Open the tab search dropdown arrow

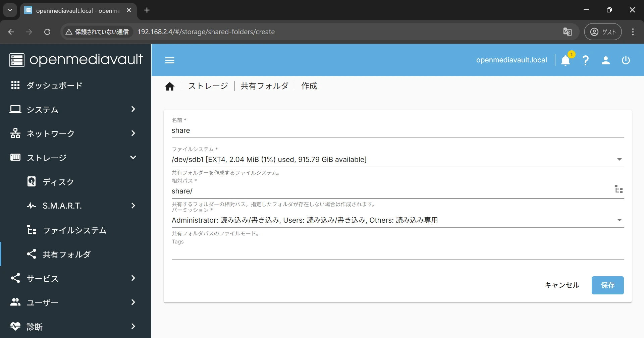tap(10, 10)
